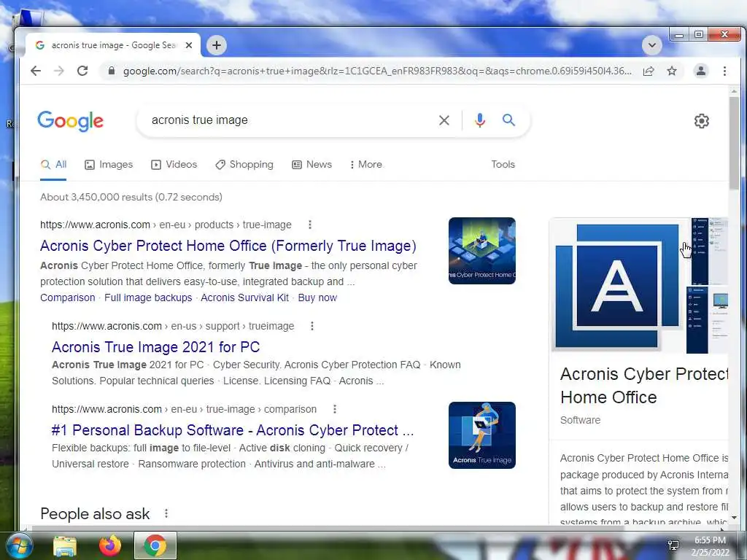
Task: Click the acronis.com en-eu products true-image URL
Action: tap(166, 225)
